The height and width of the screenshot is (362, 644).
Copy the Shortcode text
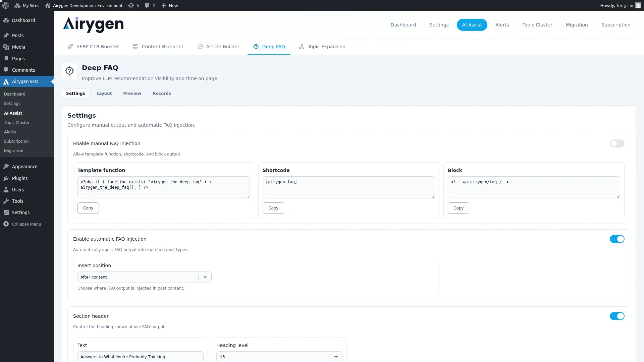click(273, 208)
